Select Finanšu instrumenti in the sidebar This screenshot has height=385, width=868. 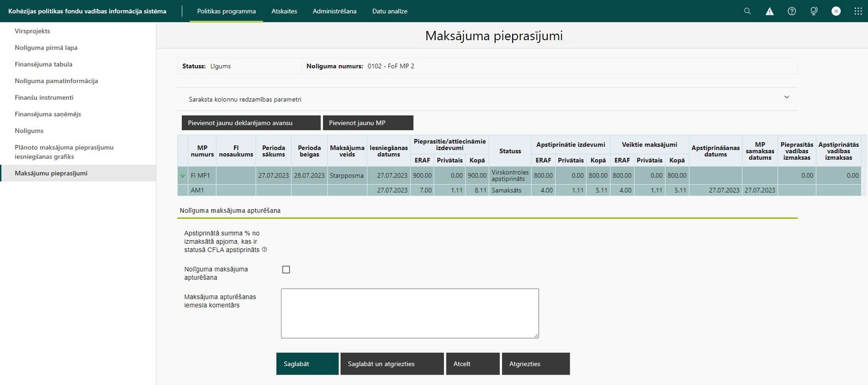(x=44, y=98)
